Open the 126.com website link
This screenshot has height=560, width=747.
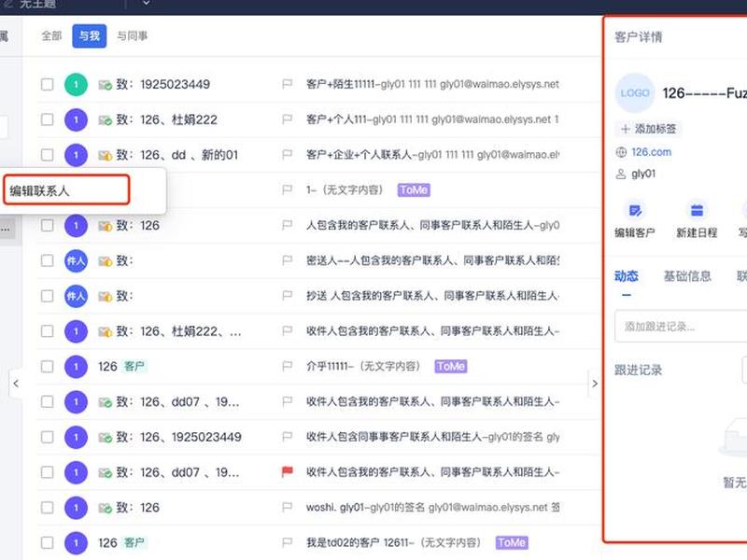click(651, 152)
